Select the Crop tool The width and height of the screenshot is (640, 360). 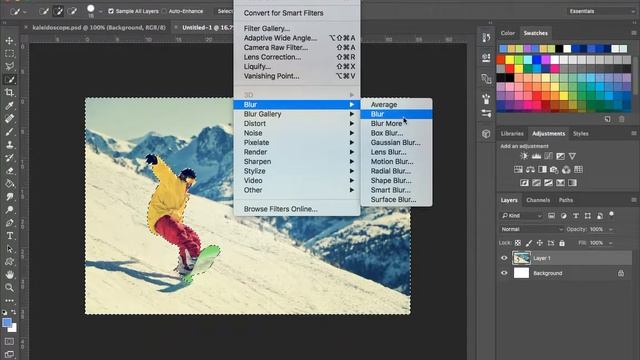[9, 93]
